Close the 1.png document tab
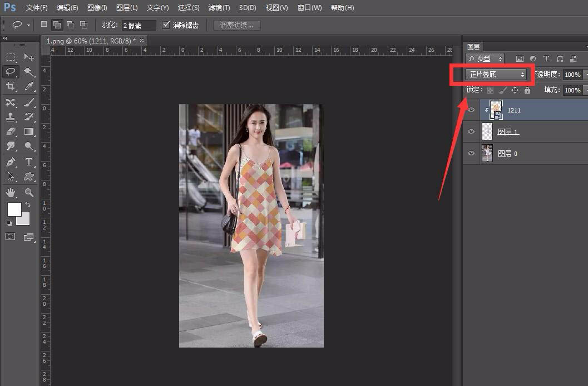This screenshot has width=588, height=386. tap(142, 40)
